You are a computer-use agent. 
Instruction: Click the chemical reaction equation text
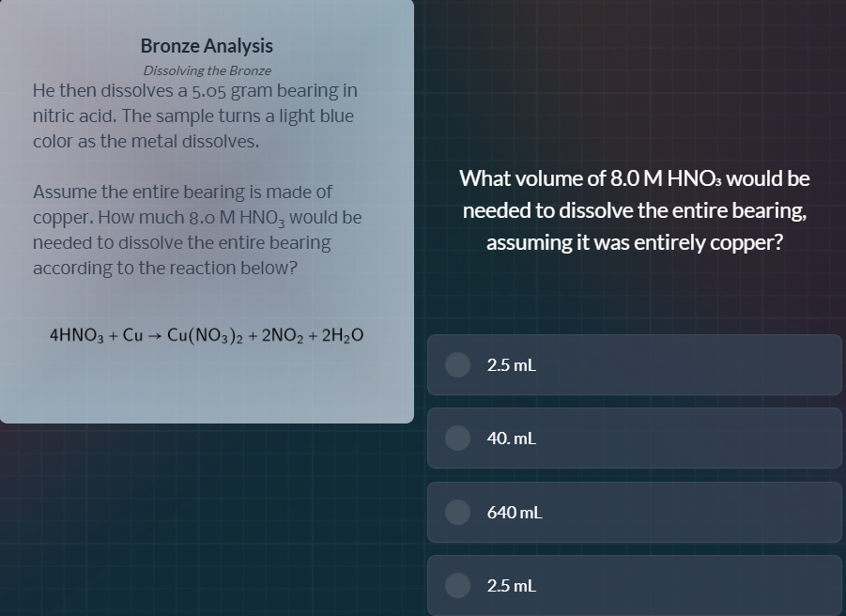(x=207, y=334)
